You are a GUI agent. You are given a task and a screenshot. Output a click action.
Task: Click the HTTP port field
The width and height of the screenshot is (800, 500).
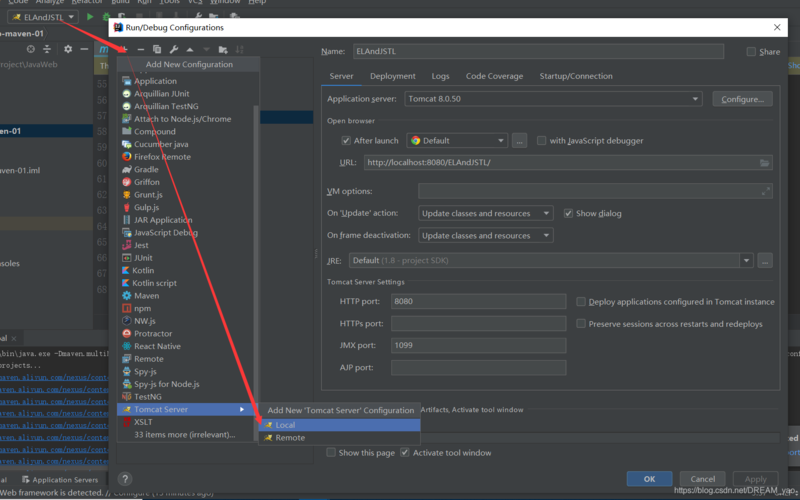(479, 301)
